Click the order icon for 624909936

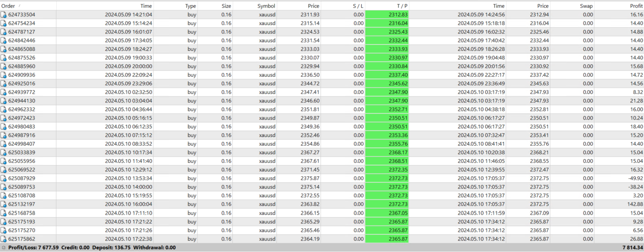pyautogui.click(x=3, y=75)
